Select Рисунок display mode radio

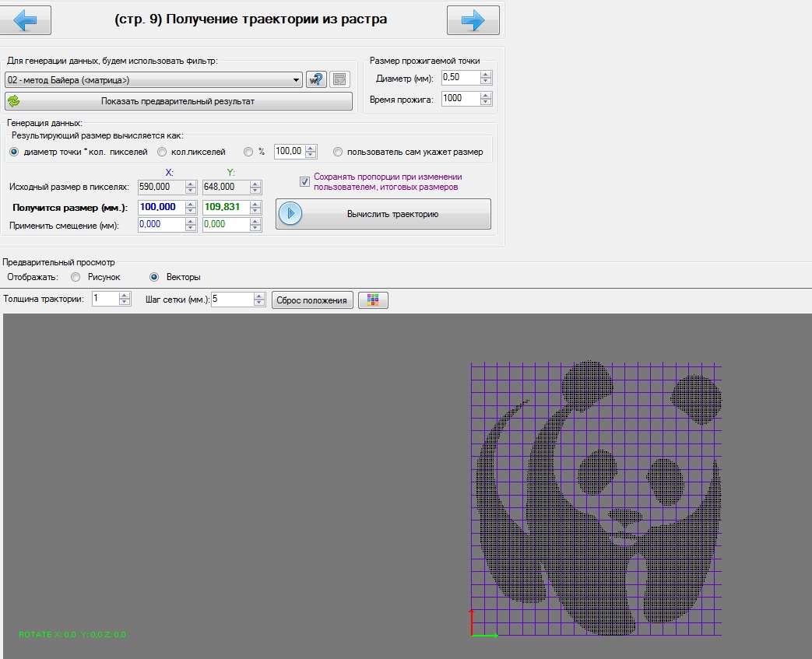pyautogui.click(x=76, y=277)
